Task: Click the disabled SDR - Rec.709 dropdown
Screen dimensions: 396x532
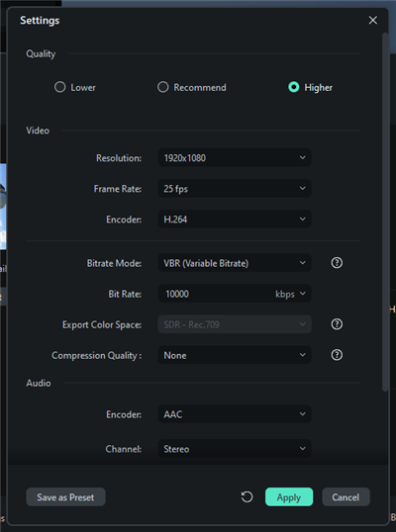Action: (x=235, y=324)
